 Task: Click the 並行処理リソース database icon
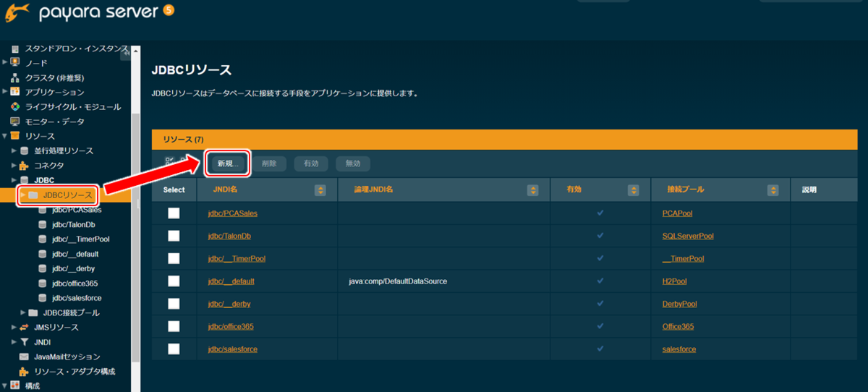pyautogui.click(x=24, y=150)
